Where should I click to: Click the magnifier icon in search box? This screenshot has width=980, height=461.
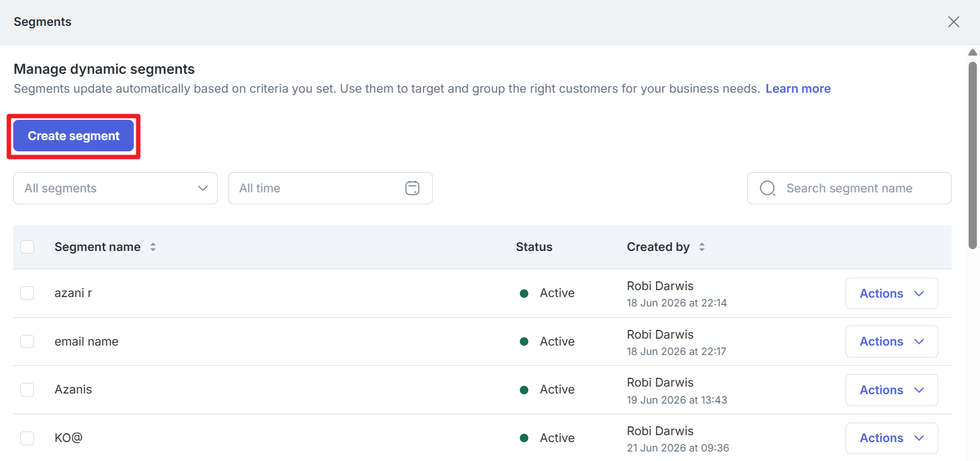pos(767,188)
